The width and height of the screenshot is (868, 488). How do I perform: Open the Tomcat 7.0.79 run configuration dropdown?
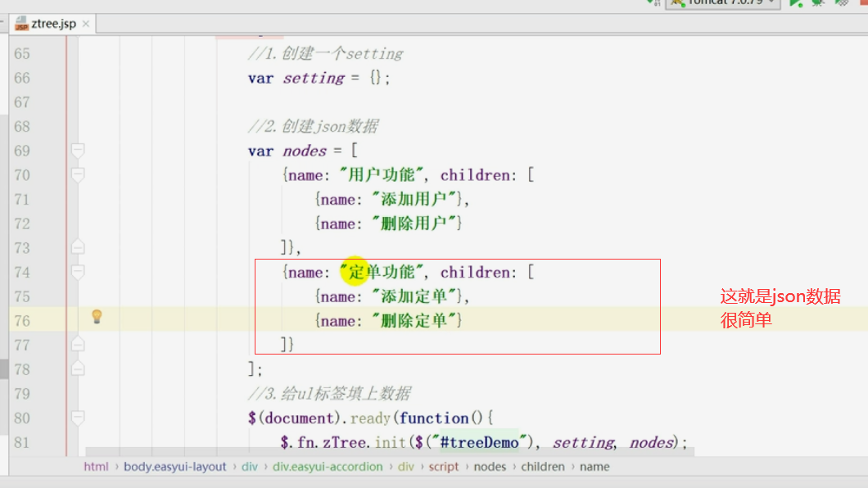[724, 2]
